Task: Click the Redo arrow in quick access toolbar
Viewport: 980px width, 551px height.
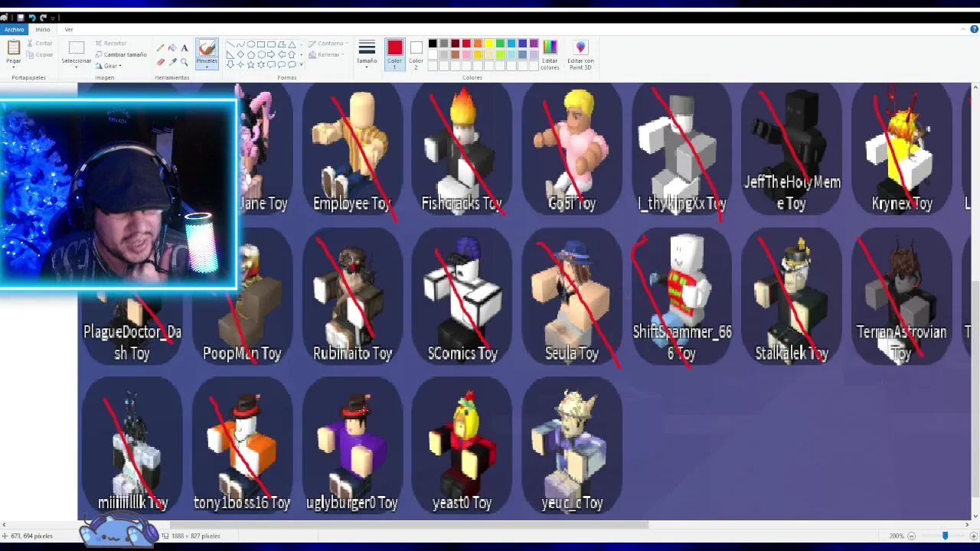Action: point(43,17)
